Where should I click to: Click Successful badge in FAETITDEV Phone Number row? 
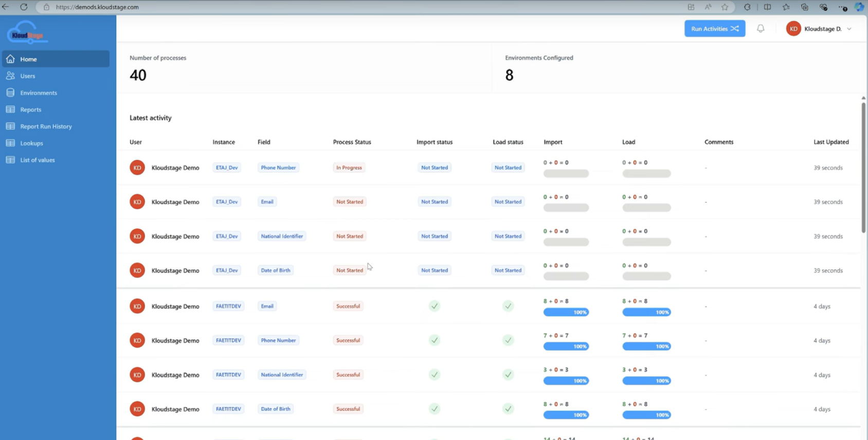pos(348,340)
